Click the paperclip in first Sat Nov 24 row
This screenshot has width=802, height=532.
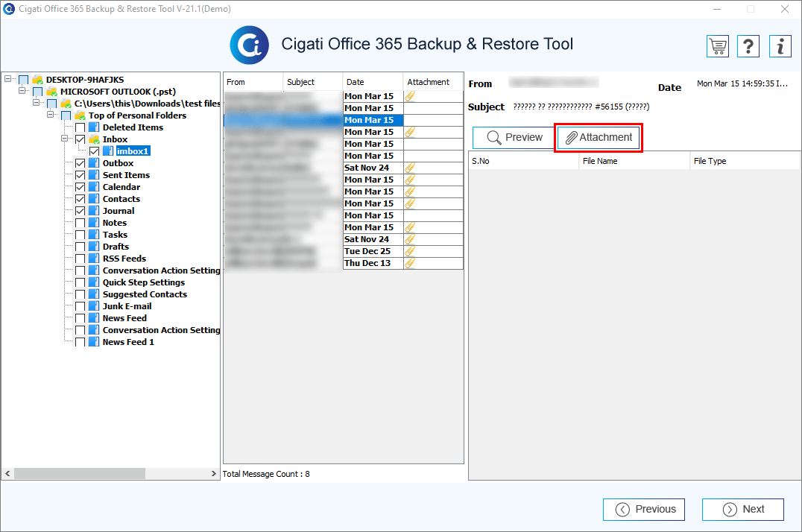410,168
